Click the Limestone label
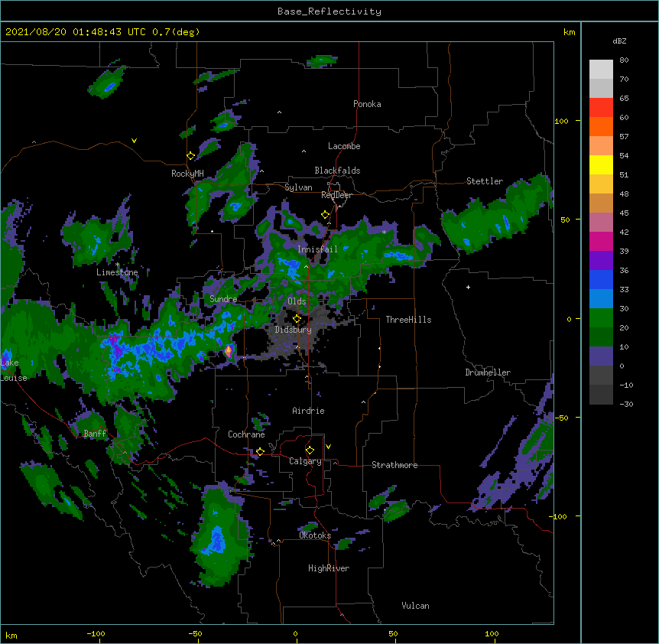Image resolution: width=659 pixels, height=644 pixels. point(117,272)
